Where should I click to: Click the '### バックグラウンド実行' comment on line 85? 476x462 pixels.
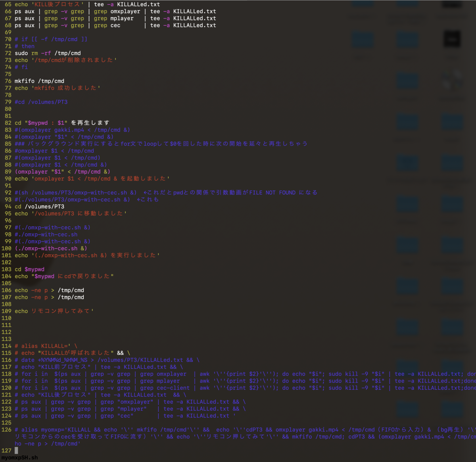pyautogui.click(x=161, y=144)
